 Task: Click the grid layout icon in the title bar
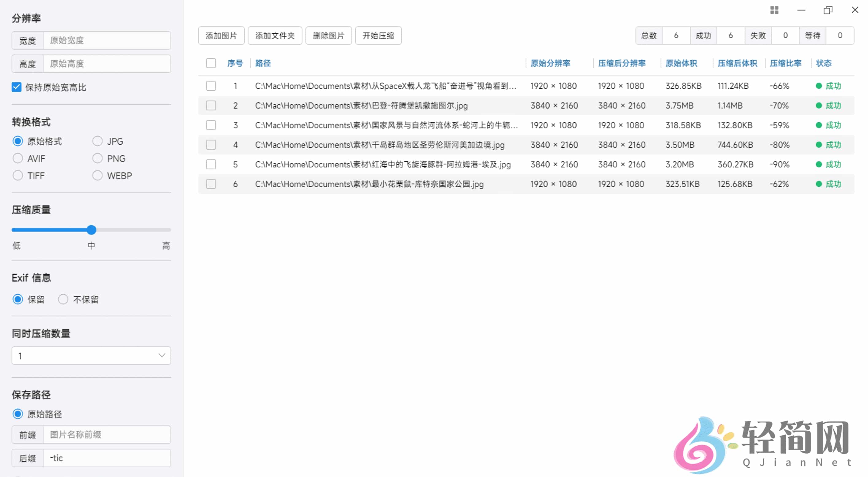[774, 10]
